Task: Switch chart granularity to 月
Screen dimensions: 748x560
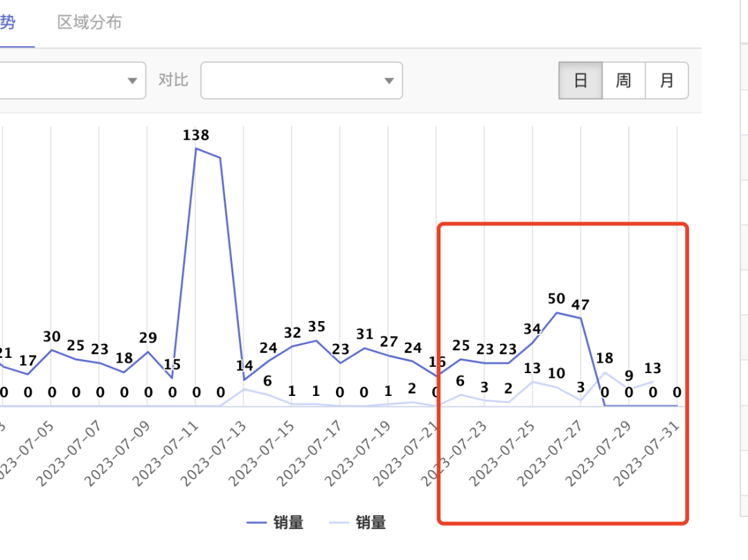Action: pyautogui.click(x=666, y=81)
